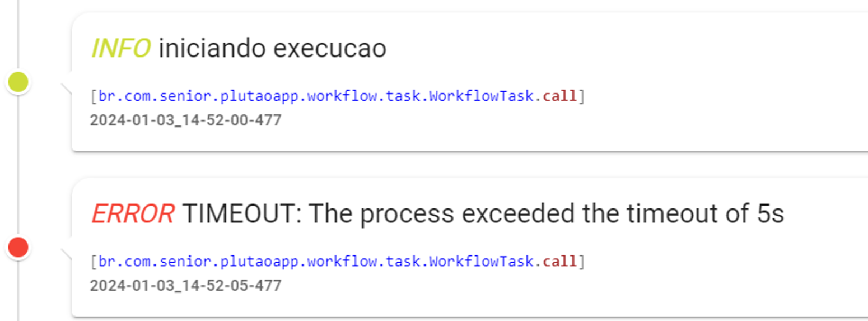868x321 pixels.
Task: Click the italic INFO severity label
Action: tap(120, 49)
